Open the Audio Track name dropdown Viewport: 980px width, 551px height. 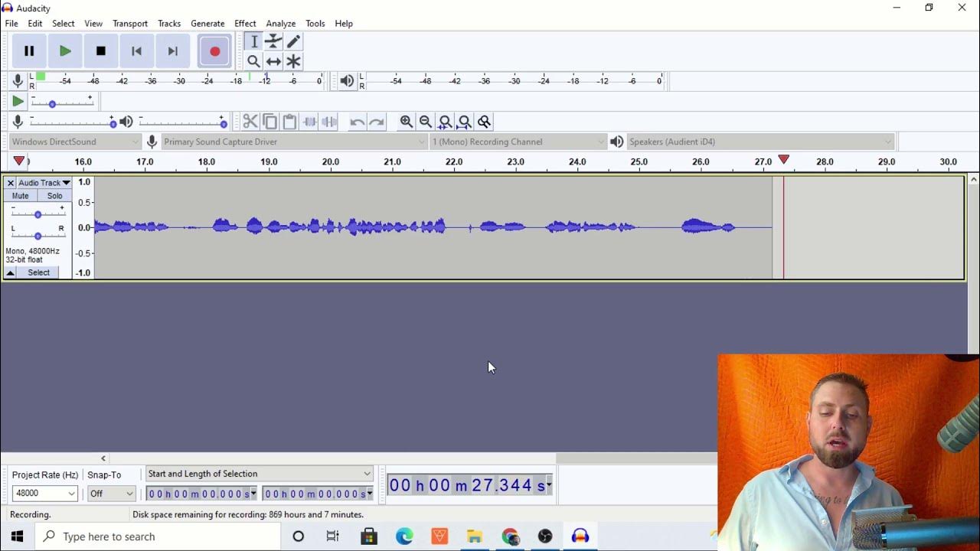[x=44, y=183]
